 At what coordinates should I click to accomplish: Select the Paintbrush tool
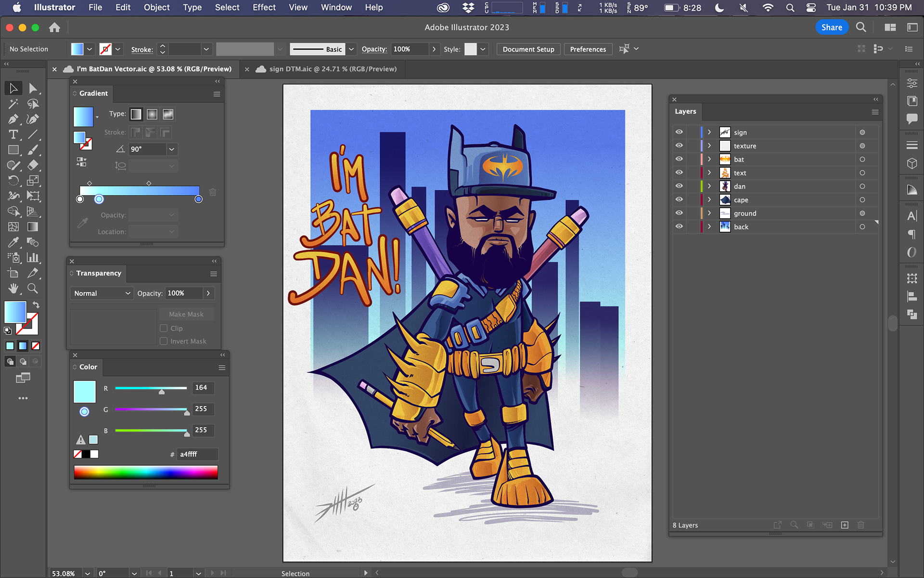click(x=33, y=150)
